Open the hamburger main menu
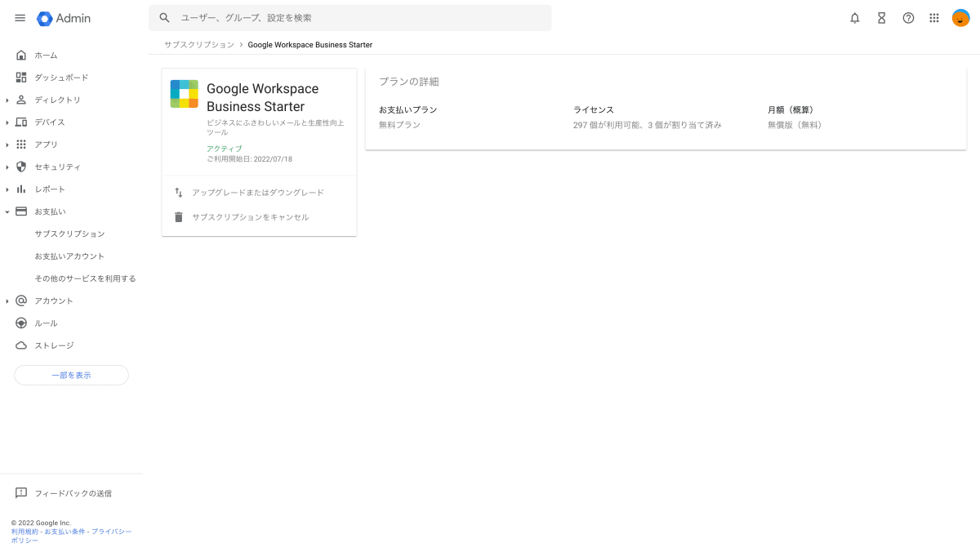 [x=20, y=18]
